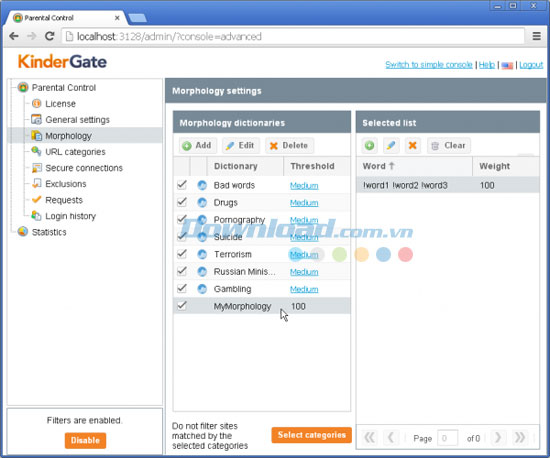Screen dimensions: 550x458
Task: Select the Parental Control browser tab
Action: coord(67,18)
